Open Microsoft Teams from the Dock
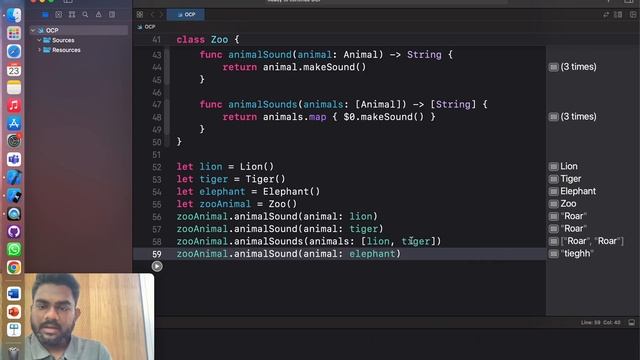 pyautogui.click(x=14, y=160)
